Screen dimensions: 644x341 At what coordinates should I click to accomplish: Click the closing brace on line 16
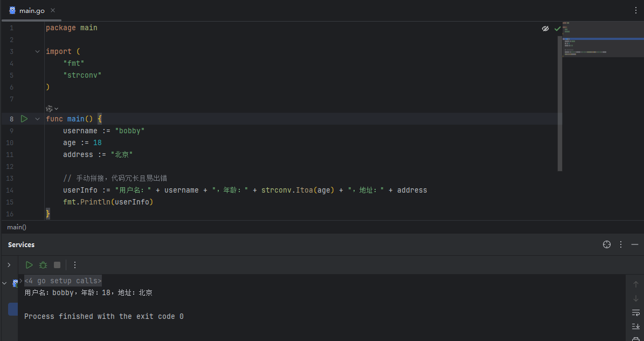click(47, 214)
